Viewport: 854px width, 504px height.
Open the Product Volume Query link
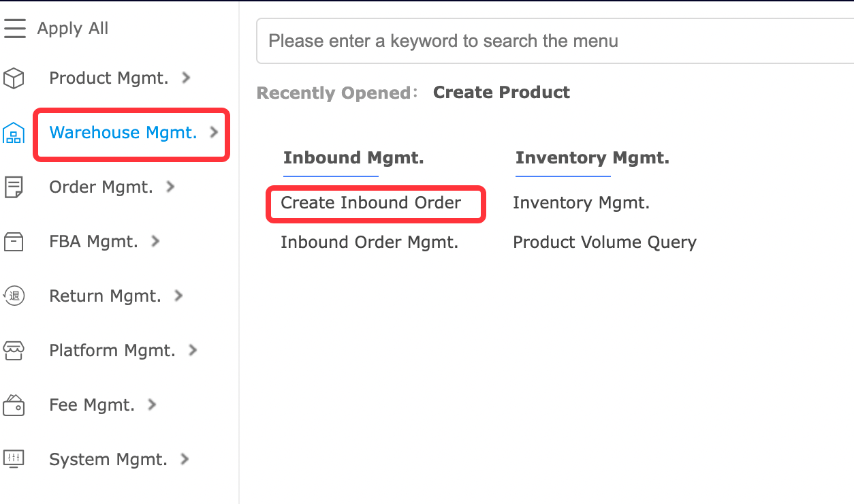coord(604,242)
